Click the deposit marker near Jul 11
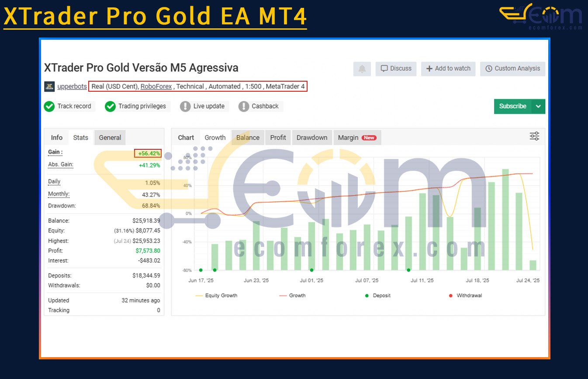This screenshot has width=588, height=379. click(x=408, y=270)
